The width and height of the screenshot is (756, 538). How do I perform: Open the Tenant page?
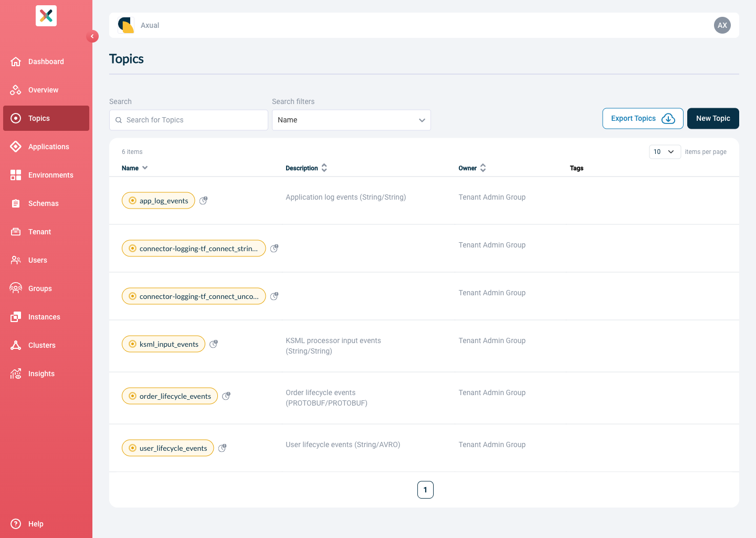click(x=46, y=232)
